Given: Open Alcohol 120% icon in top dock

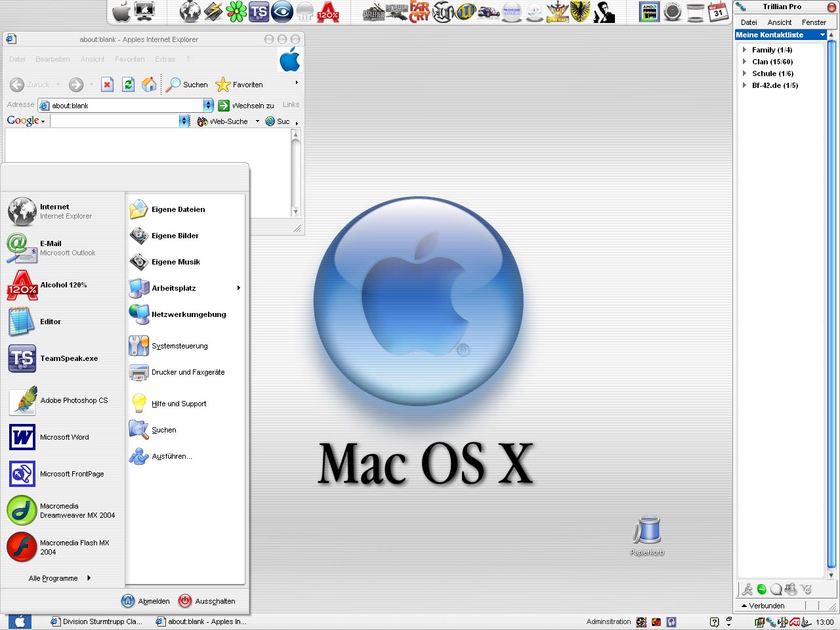Looking at the screenshot, I should [x=328, y=12].
